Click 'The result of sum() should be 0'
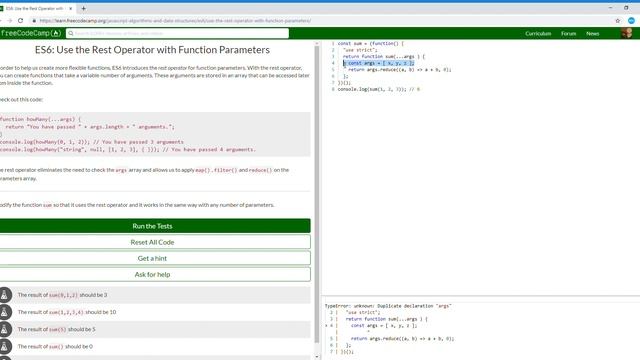This screenshot has height=360, width=640. tap(55, 346)
